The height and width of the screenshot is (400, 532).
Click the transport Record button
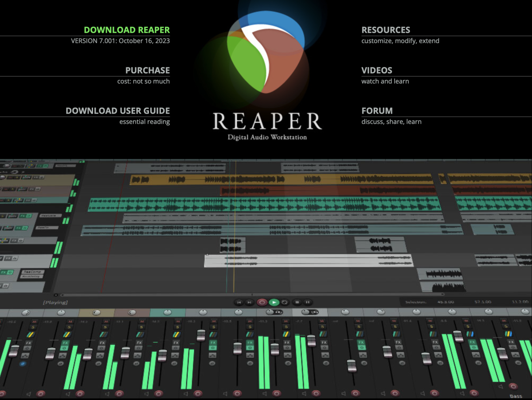tap(262, 302)
